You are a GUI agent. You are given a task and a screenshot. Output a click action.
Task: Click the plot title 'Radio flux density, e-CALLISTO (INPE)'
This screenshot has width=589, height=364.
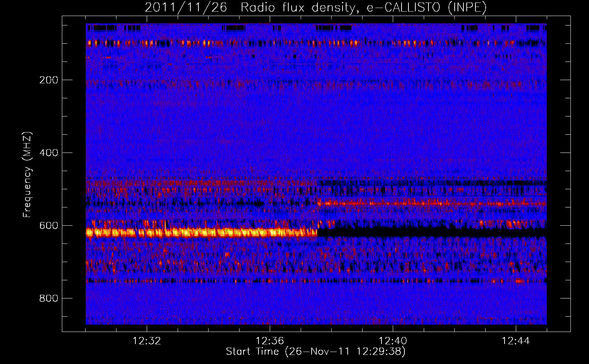coord(363,7)
